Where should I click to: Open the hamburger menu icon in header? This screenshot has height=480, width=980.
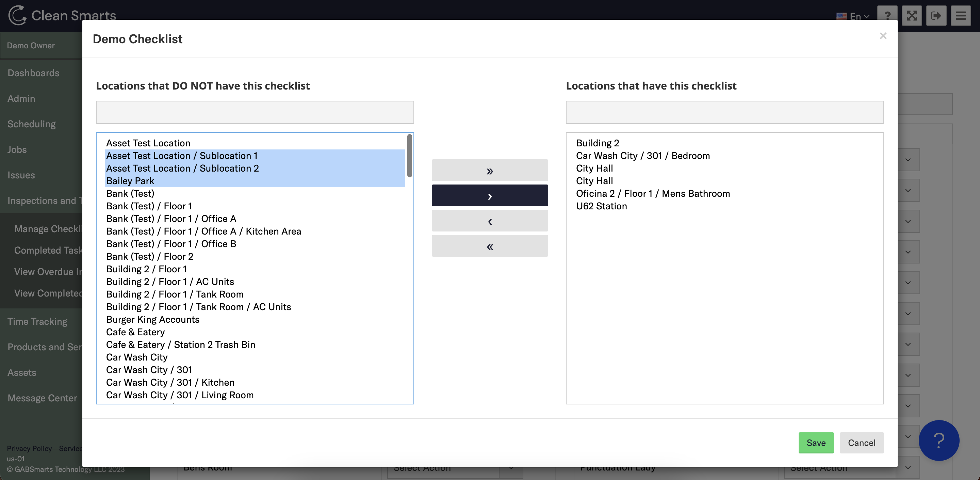click(x=961, y=16)
